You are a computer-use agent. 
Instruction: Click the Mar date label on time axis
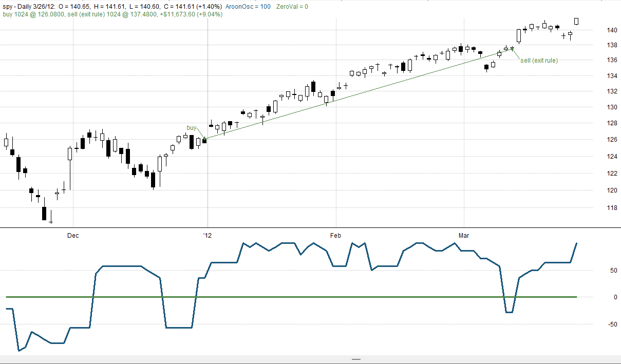(464, 235)
